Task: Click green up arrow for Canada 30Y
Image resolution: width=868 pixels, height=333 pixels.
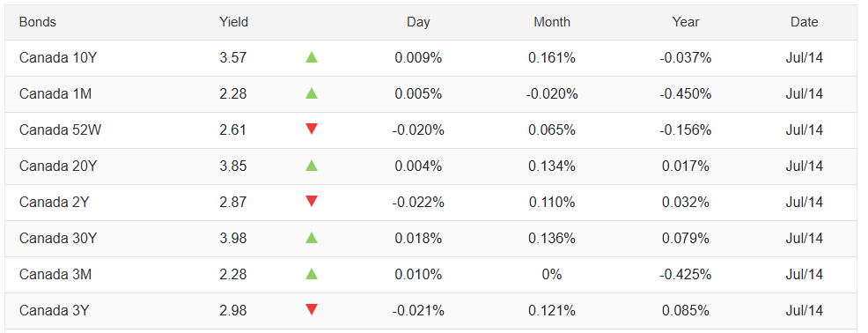Action: [312, 238]
